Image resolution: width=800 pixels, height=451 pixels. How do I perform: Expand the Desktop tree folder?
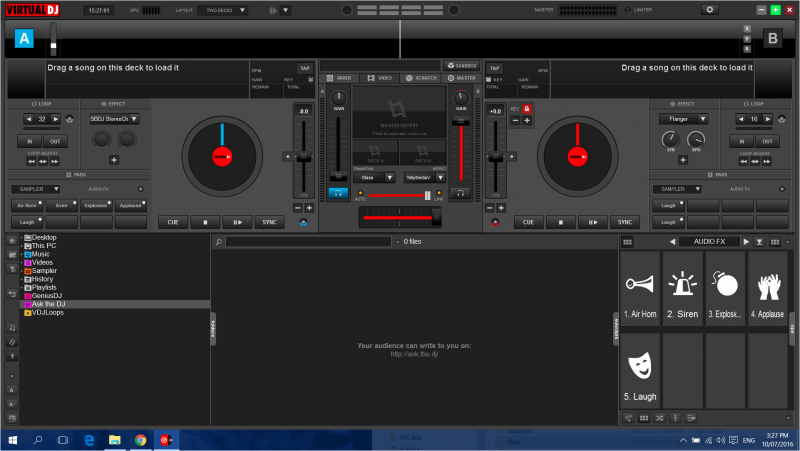click(x=22, y=238)
